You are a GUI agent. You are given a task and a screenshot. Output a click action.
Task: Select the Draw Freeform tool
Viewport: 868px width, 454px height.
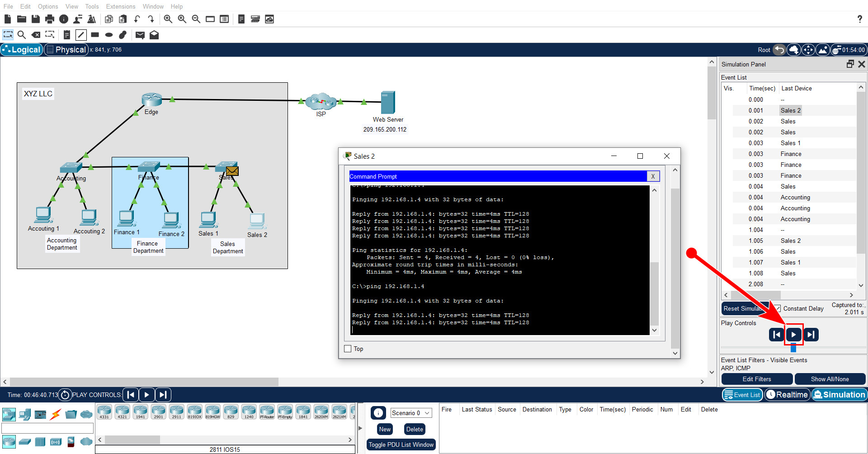click(123, 35)
